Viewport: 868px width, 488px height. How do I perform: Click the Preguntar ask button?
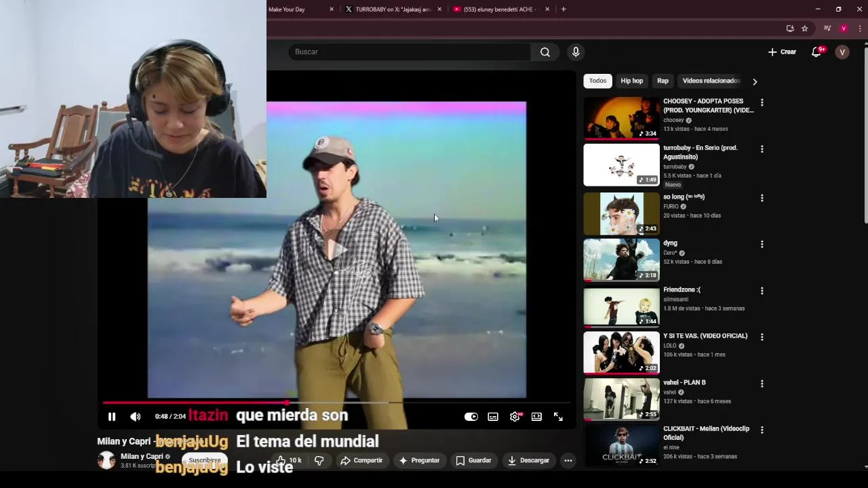coord(419,460)
